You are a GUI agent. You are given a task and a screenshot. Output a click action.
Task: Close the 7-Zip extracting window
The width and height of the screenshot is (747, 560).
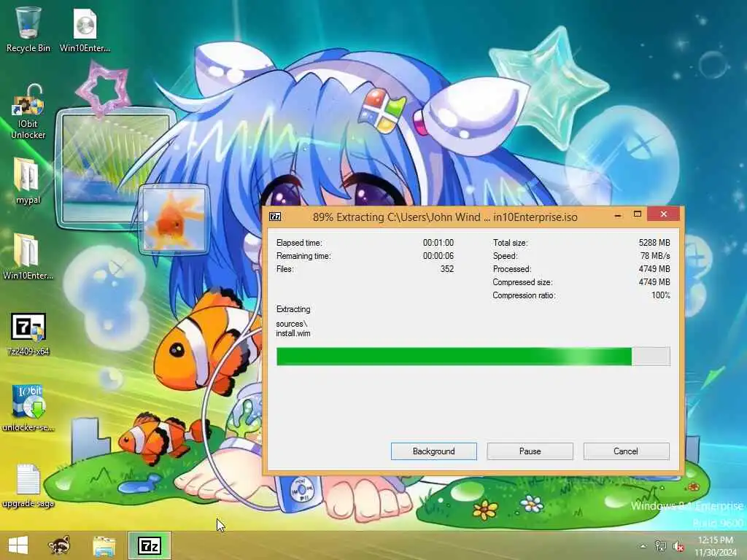point(664,214)
